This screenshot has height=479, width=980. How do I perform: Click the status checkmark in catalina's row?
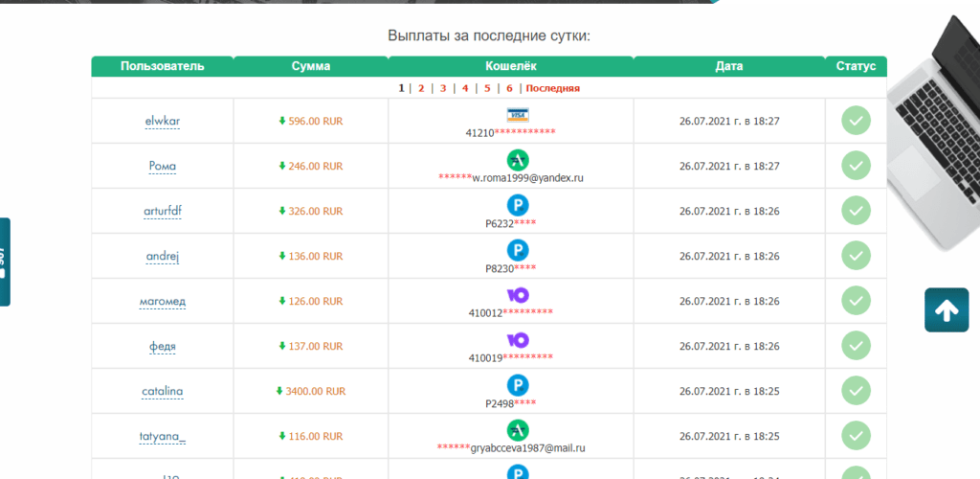(856, 391)
